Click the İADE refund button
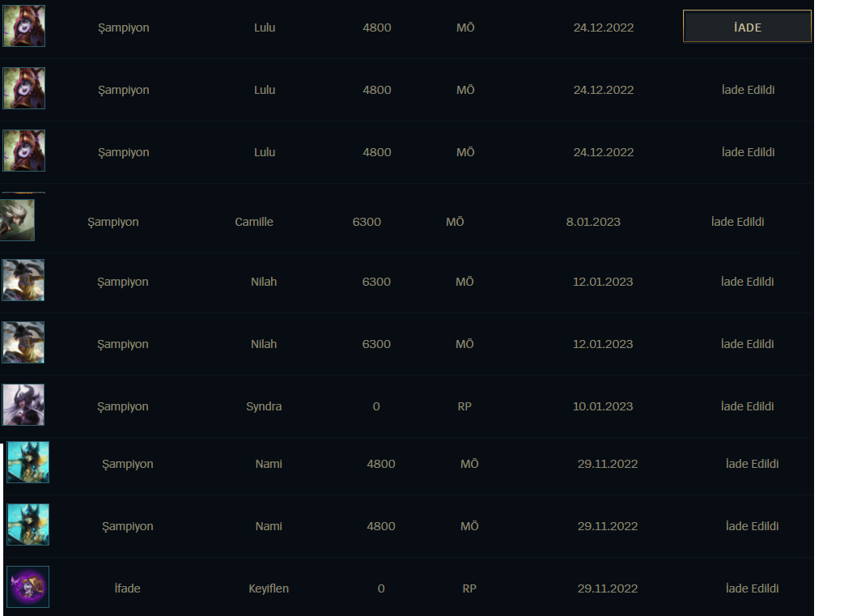Screen dimensions: 844x616 click(x=747, y=27)
